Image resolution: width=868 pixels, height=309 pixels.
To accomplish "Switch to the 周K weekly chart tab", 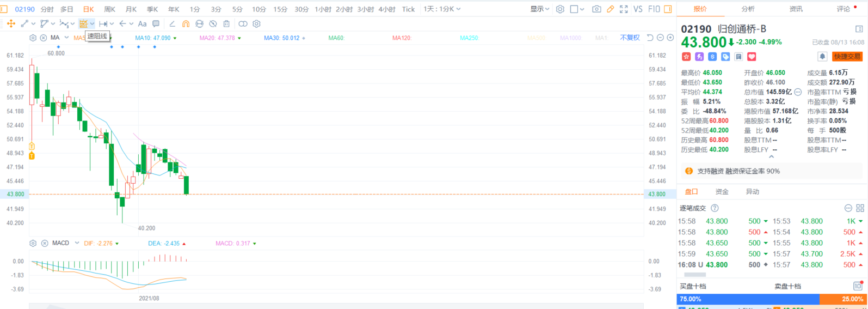I will [x=109, y=9].
